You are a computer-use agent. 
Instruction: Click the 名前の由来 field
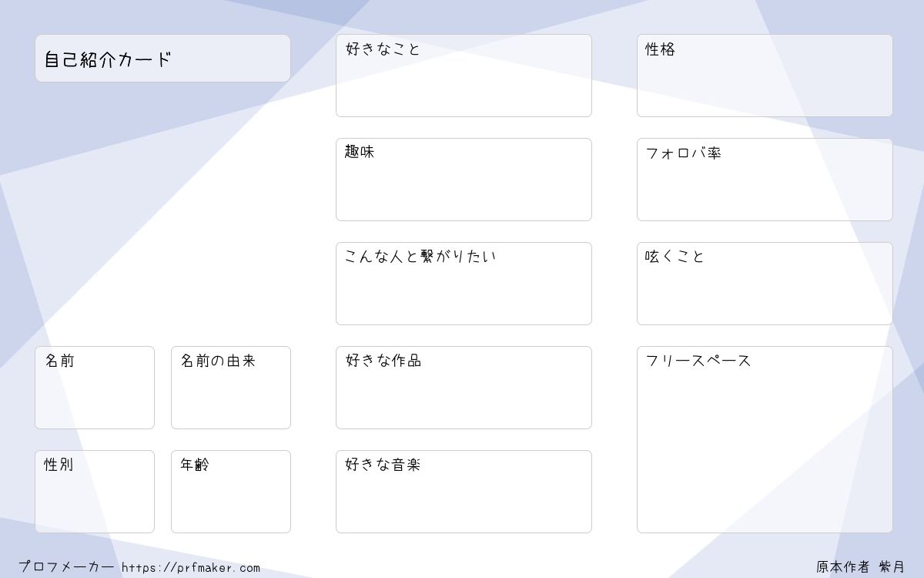[x=231, y=388]
